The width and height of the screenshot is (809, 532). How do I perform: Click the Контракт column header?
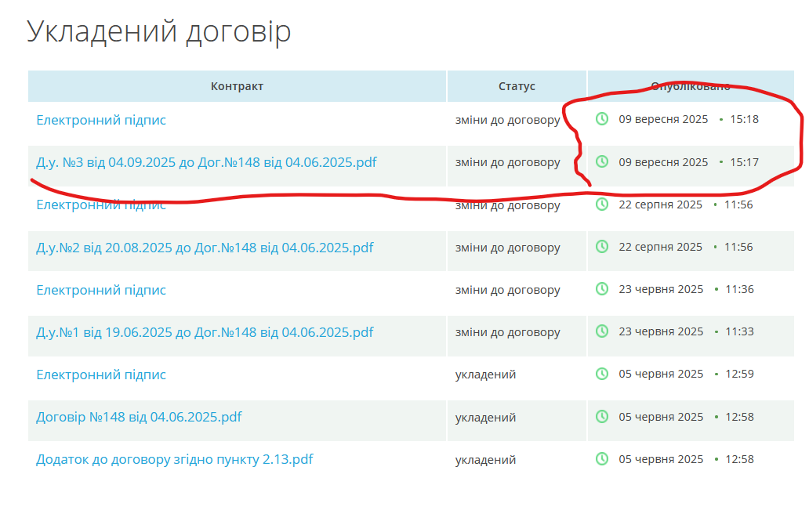237,86
